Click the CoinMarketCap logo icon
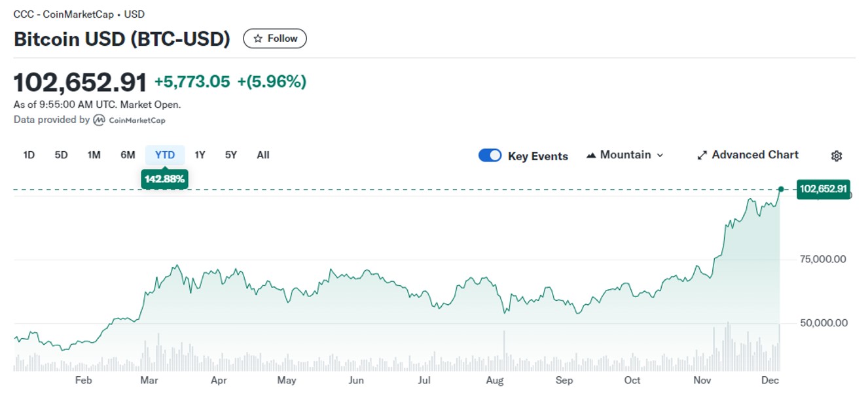The width and height of the screenshot is (868, 401). click(99, 120)
